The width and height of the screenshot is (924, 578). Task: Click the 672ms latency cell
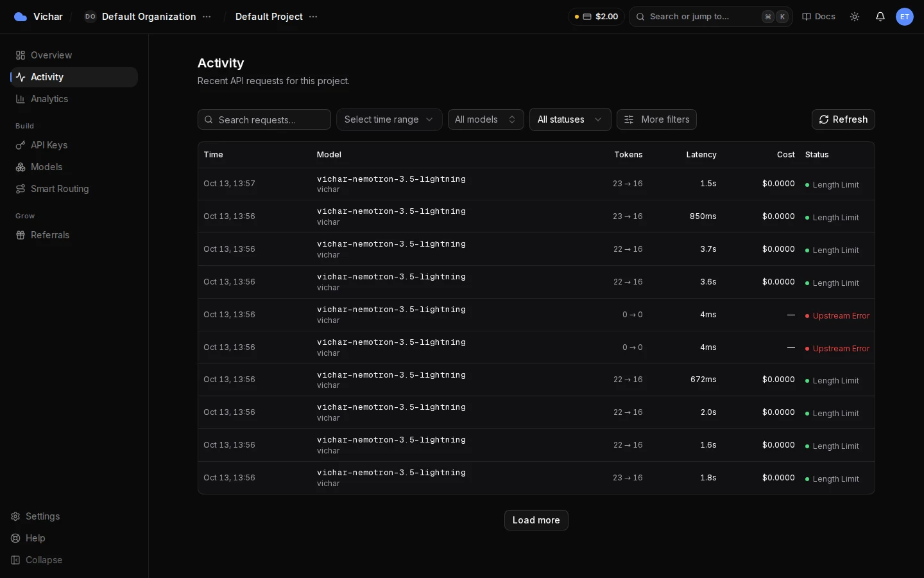703,380
